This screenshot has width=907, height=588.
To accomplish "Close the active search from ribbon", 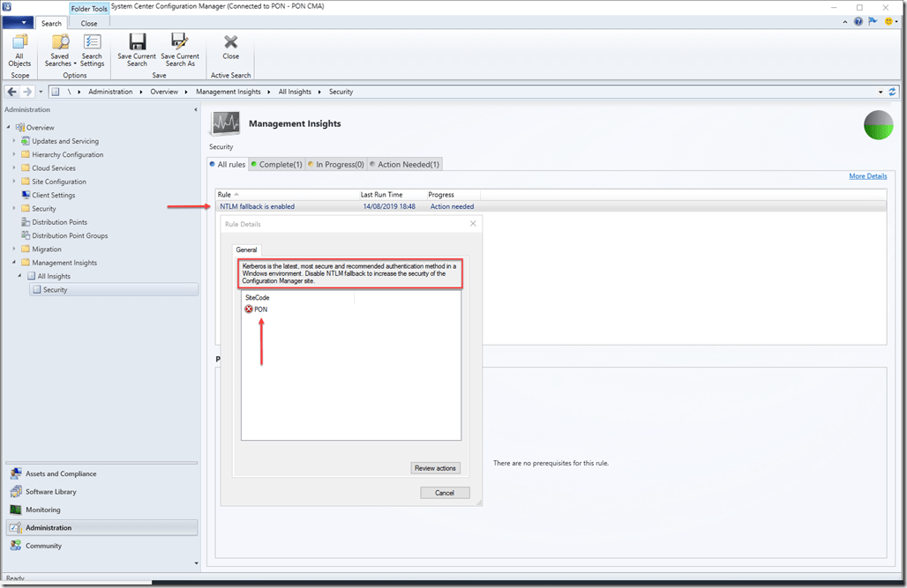I will click(x=230, y=47).
